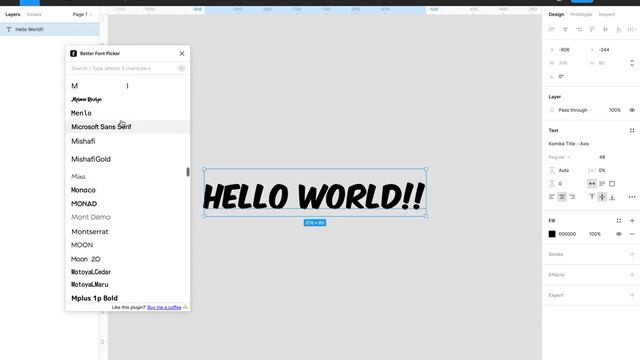Click the font list scrollbar thumb
Image resolution: width=640 pixels, height=360 pixels.
188,172
